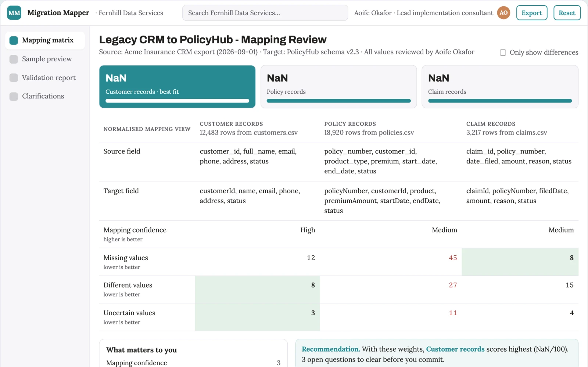Click the NORMALISED MAPPING VIEW header
This screenshot has height=367, width=588.
click(x=147, y=129)
